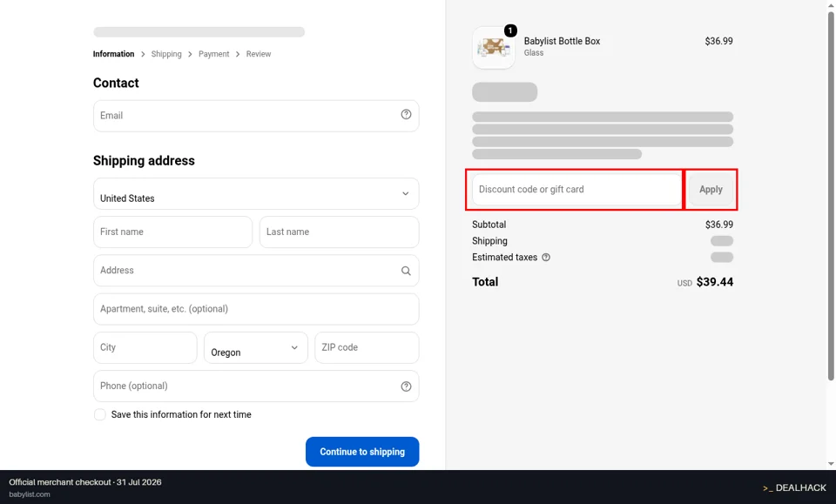
Task: Click the estimated taxes info icon
Action: tap(546, 258)
